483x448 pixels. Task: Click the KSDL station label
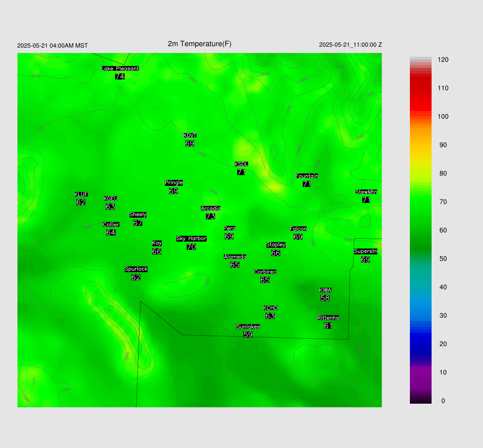(241, 164)
